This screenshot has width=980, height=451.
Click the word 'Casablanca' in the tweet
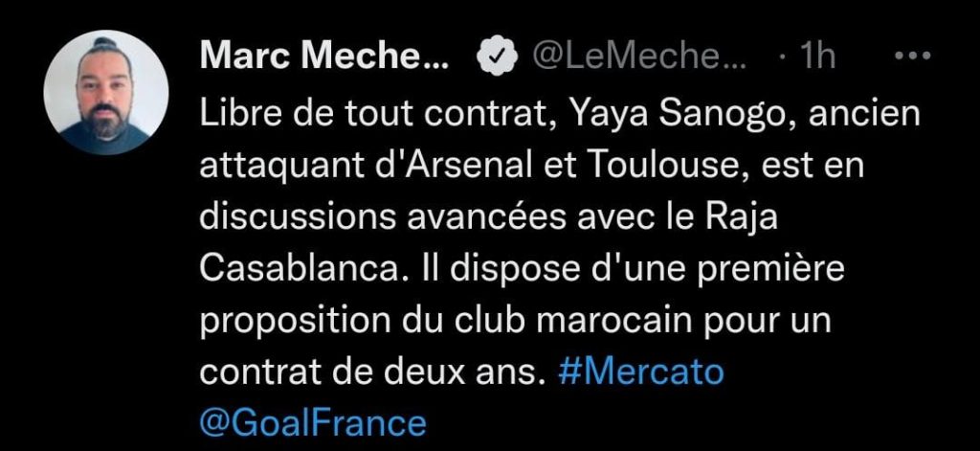[x=299, y=270]
